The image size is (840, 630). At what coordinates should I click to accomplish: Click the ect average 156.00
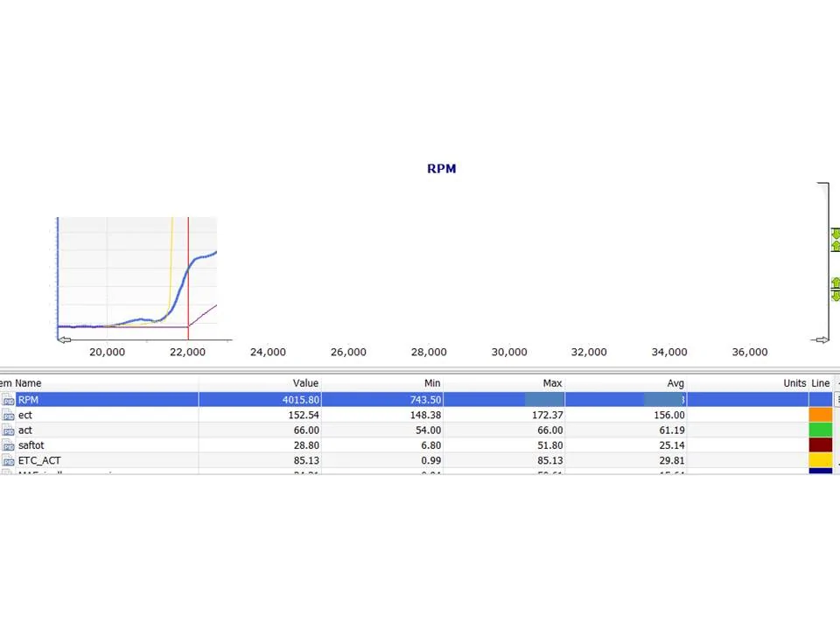coord(669,415)
